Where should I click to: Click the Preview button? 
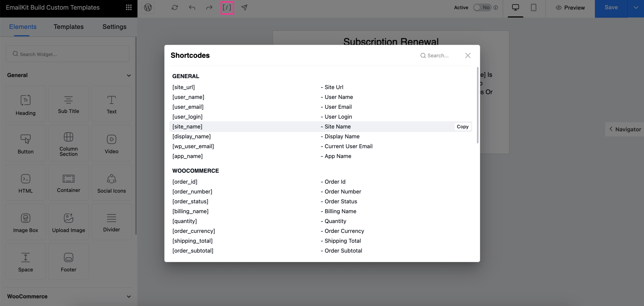click(570, 8)
